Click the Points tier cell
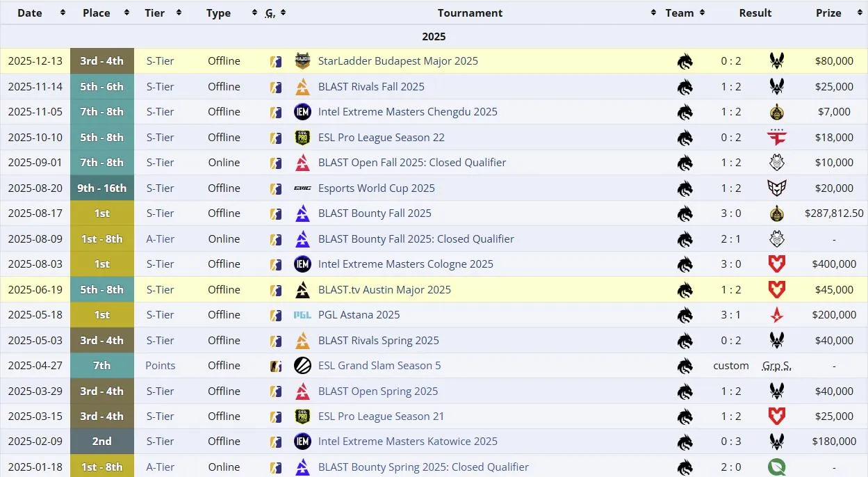The height and width of the screenshot is (477, 868). (x=160, y=366)
